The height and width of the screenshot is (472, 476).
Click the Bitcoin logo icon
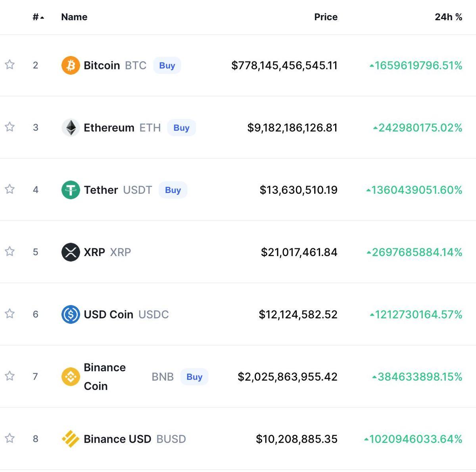point(71,65)
